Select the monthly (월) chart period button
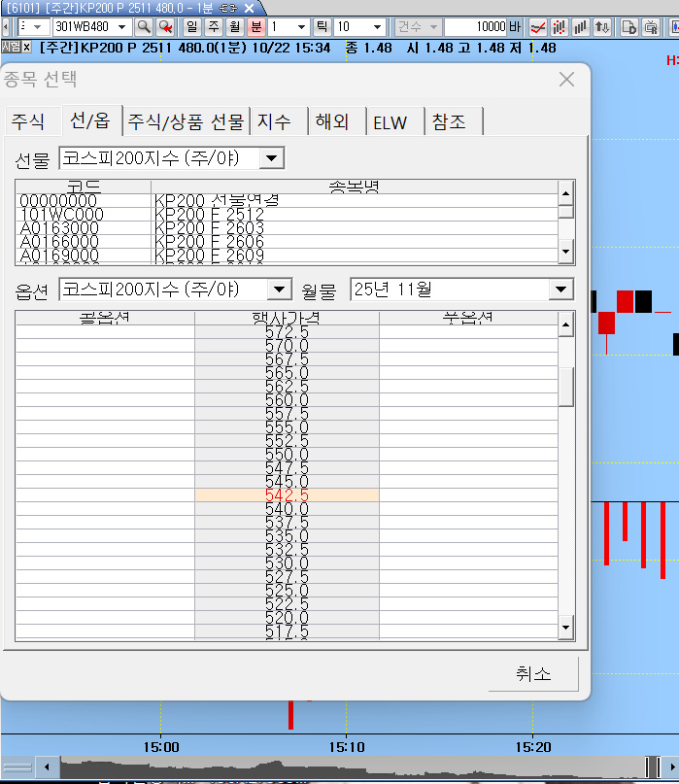The width and height of the screenshot is (679, 784). 234,27
